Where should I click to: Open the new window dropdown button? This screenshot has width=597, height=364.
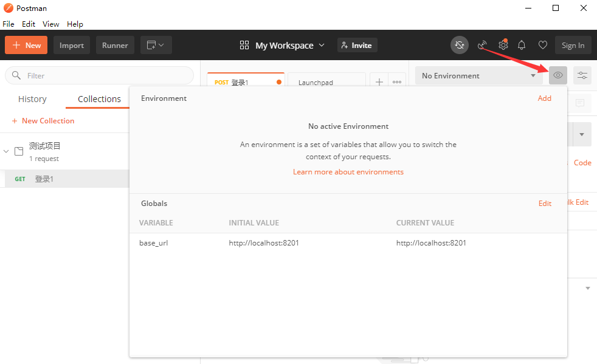point(156,46)
